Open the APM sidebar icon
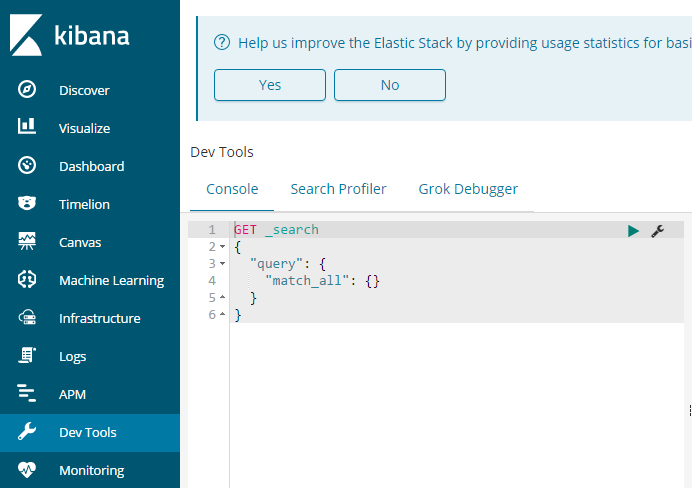This screenshot has width=692, height=488. pos(28,394)
